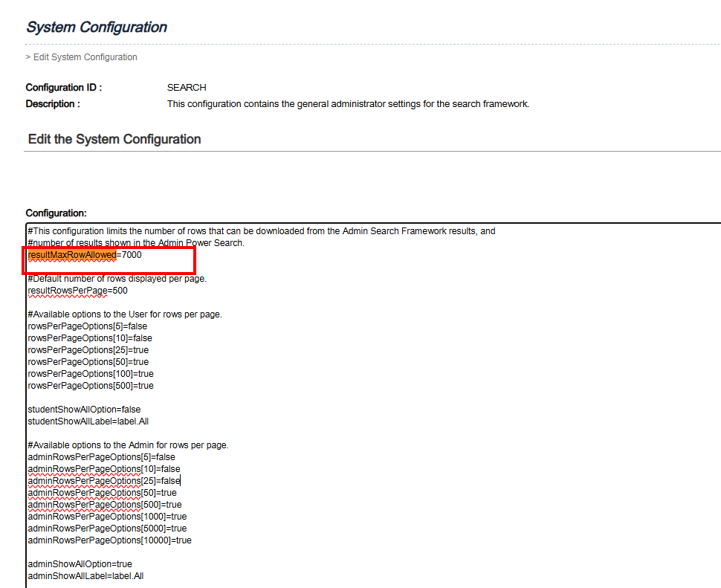Click the adminShowAllLabel=label.All line
Viewport: 721px width, 588px height.
[85, 576]
